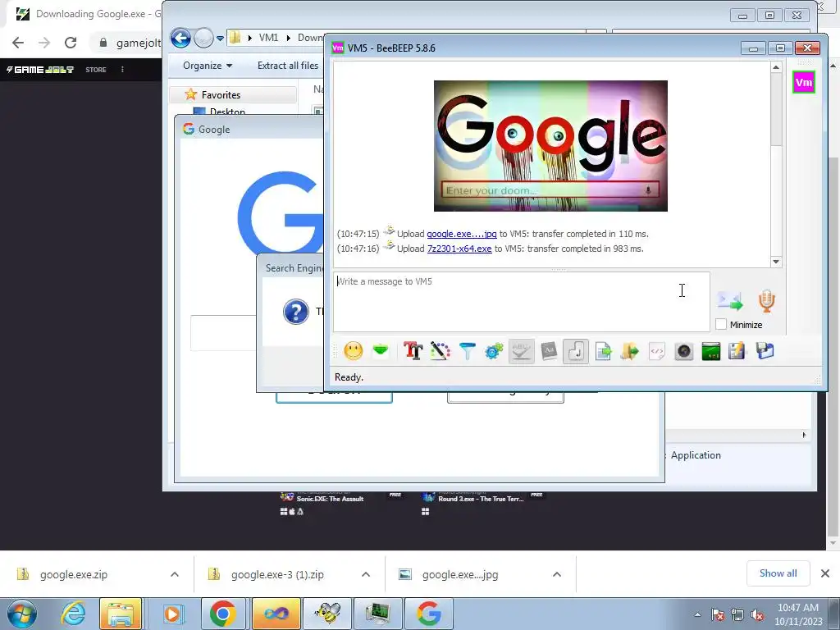Switch to Google app on taskbar

[x=429, y=614]
